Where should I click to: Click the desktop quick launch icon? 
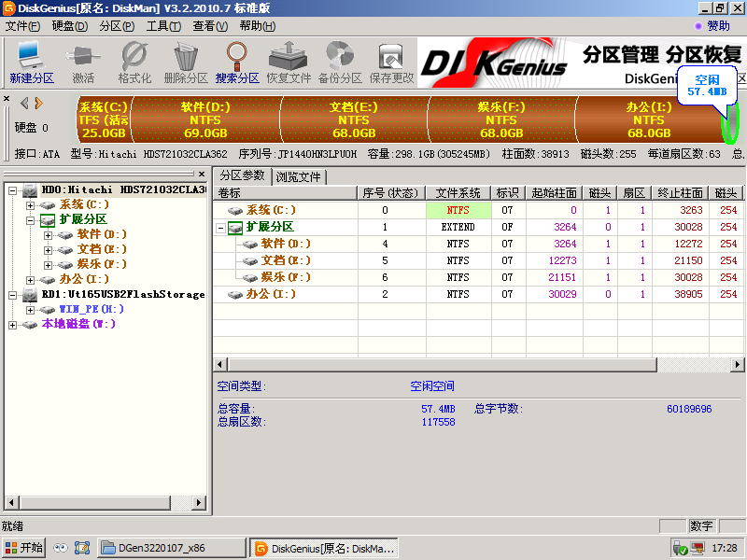pyautogui.click(x=82, y=548)
